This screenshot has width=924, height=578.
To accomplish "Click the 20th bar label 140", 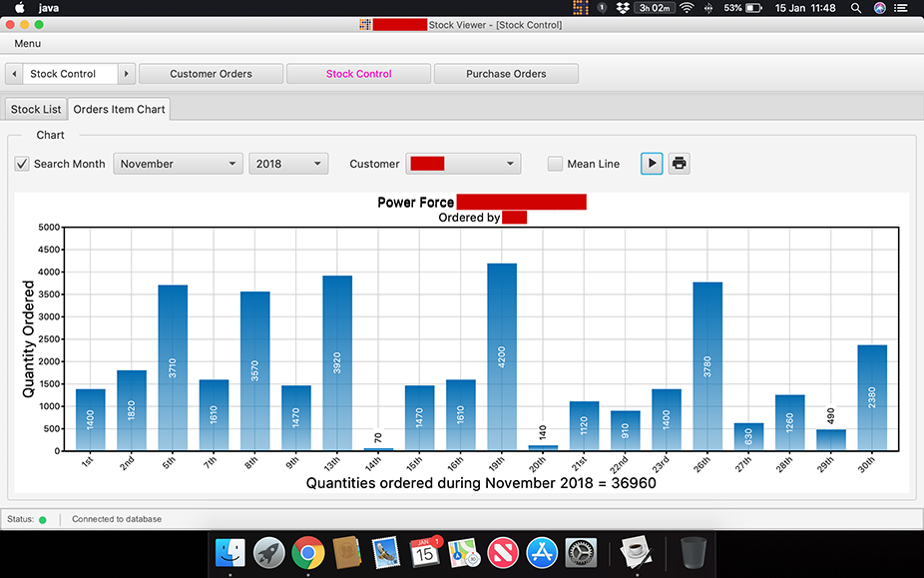I will point(543,432).
